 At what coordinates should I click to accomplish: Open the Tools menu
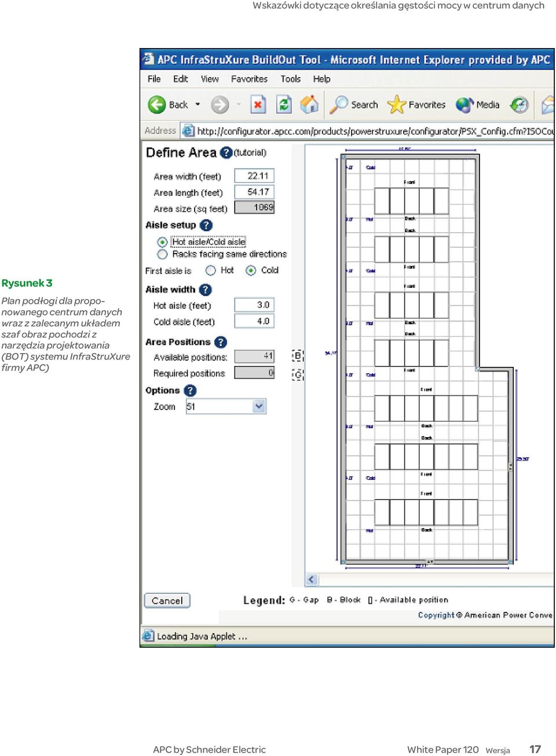291,79
